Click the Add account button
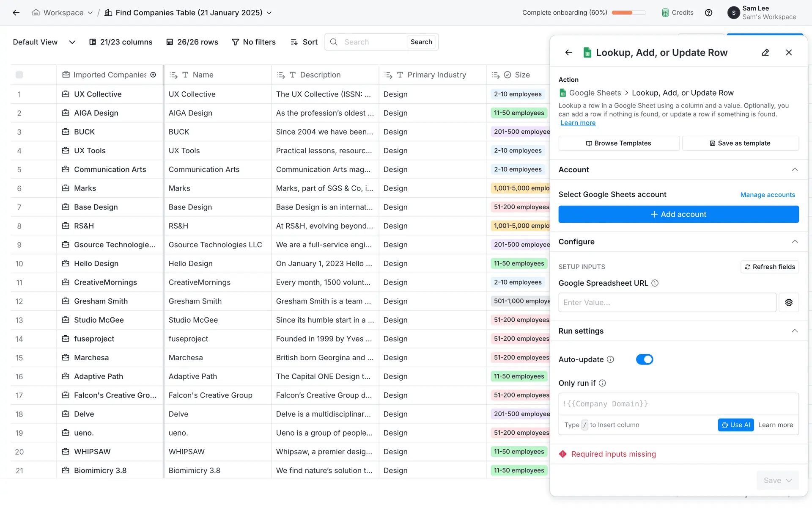Image resolution: width=812 pixels, height=508 pixels. (678, 214)
